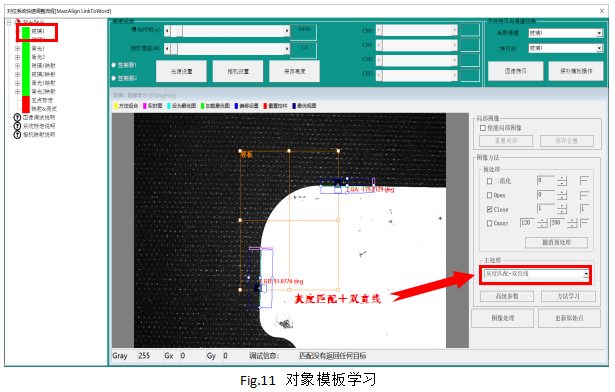
Task: Click the cyan 设为最优图 toolbar icon
Action: [x=169, y=106]
